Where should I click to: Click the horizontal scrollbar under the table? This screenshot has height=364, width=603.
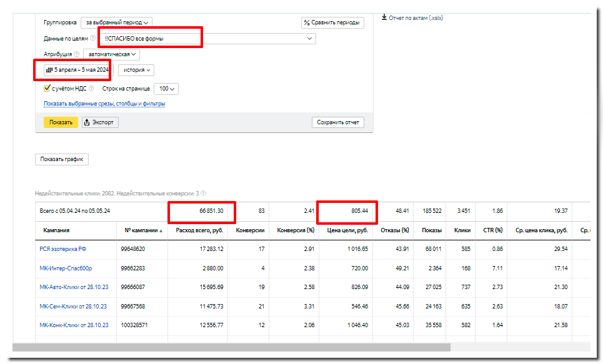click(x=231, y=347)
